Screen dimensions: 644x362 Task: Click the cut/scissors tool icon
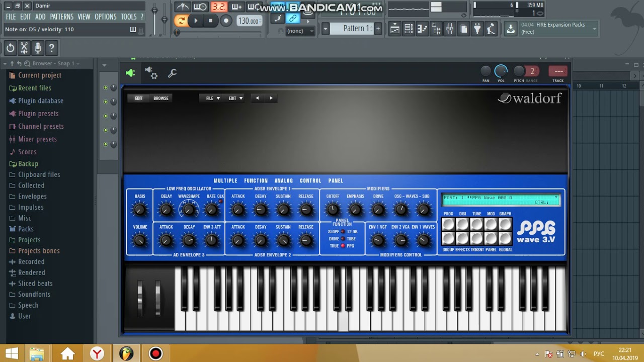(24, 48)
